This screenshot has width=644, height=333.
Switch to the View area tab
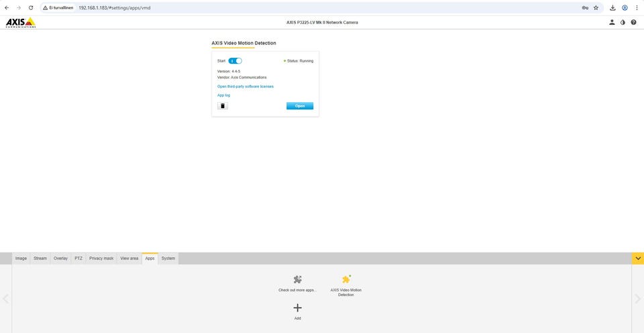pos(129,258)
